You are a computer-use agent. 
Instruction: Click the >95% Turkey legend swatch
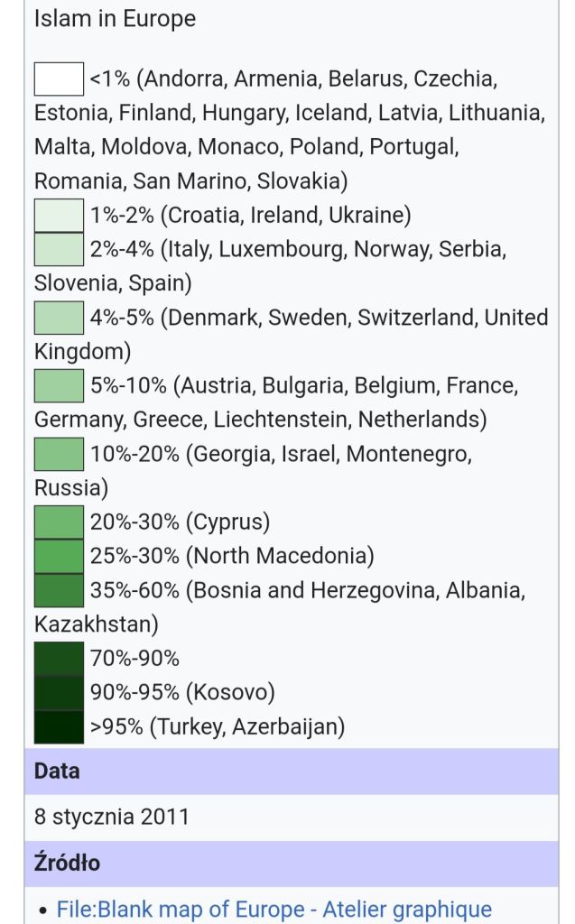click(59, 726)
